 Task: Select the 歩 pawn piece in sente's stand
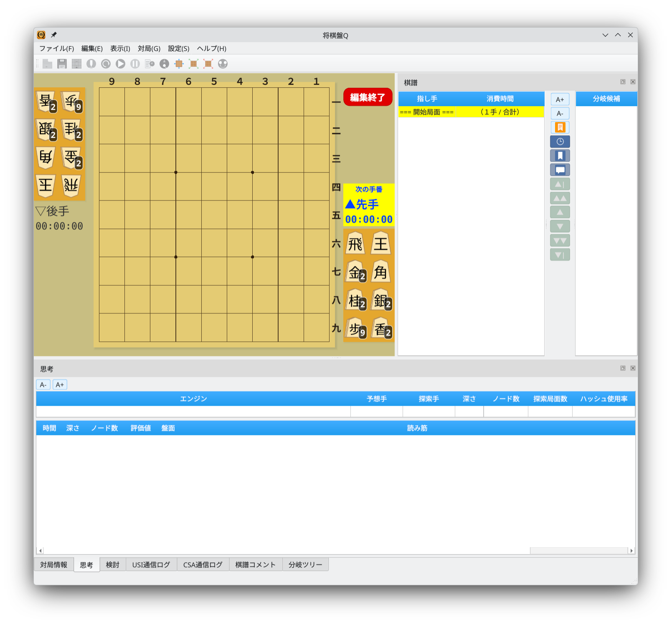pos(355,329)
